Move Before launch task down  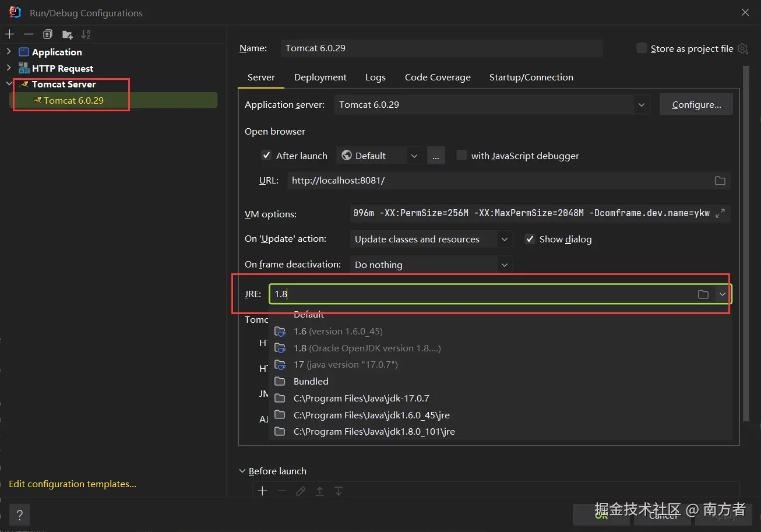[339, 491]
